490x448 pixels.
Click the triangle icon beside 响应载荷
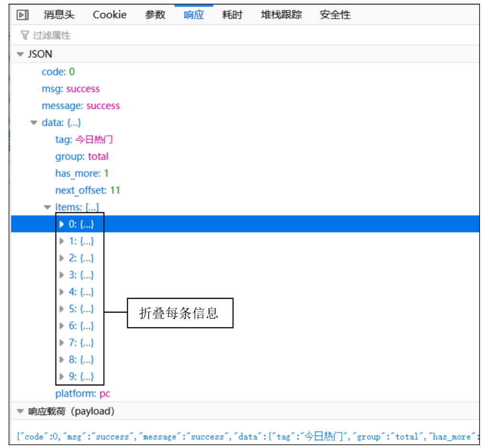pyautogui.click(x=19, y=411)
